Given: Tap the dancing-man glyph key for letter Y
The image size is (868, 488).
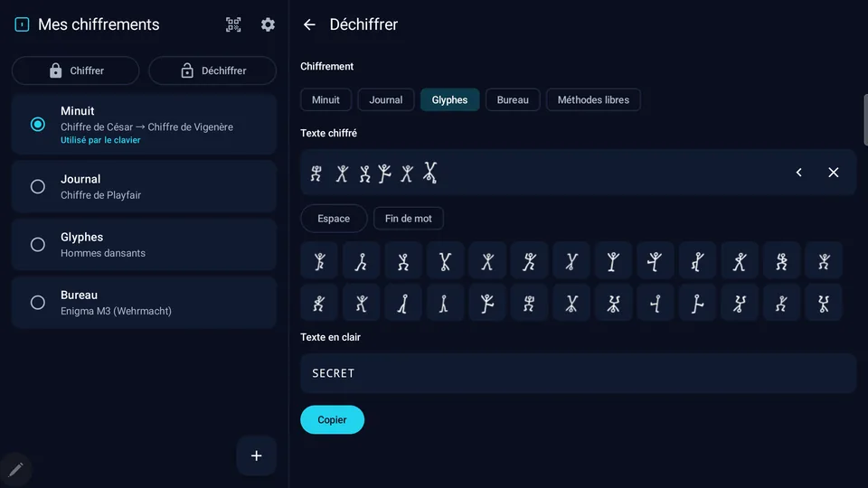Looking at the screenshot, I should click(782, 304).
